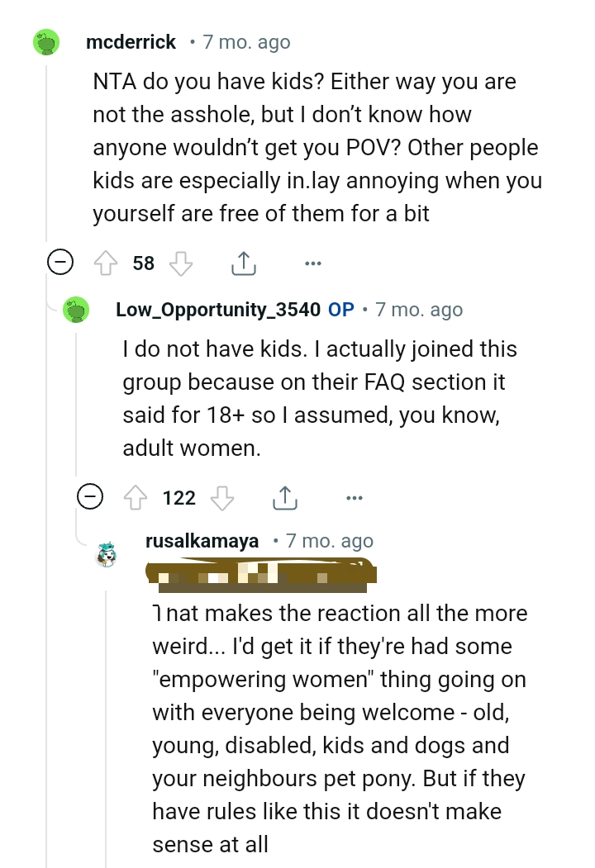Share Low_Opportunity_3540's reply
Screen dimensions: 595x868
click(x=283, y=498)
